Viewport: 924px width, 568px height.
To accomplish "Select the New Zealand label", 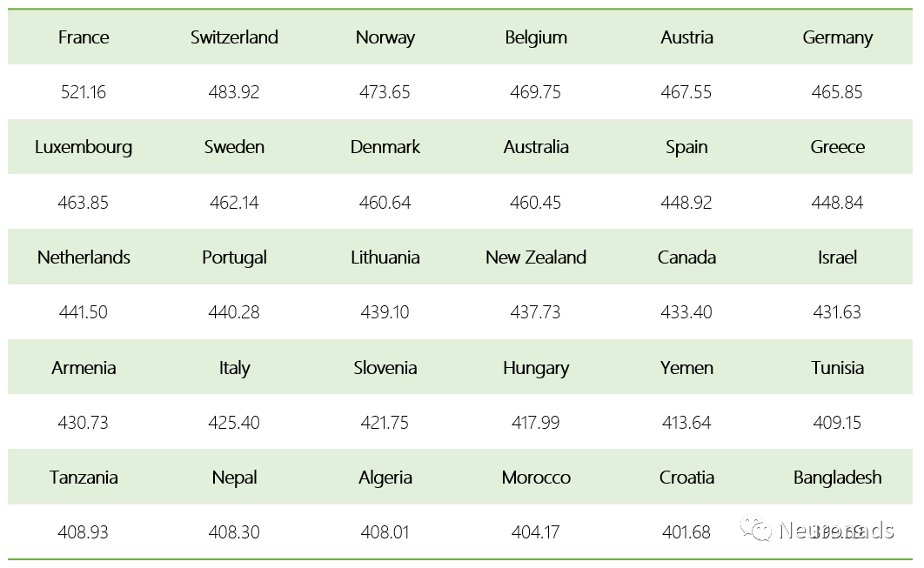I will 536,257.
